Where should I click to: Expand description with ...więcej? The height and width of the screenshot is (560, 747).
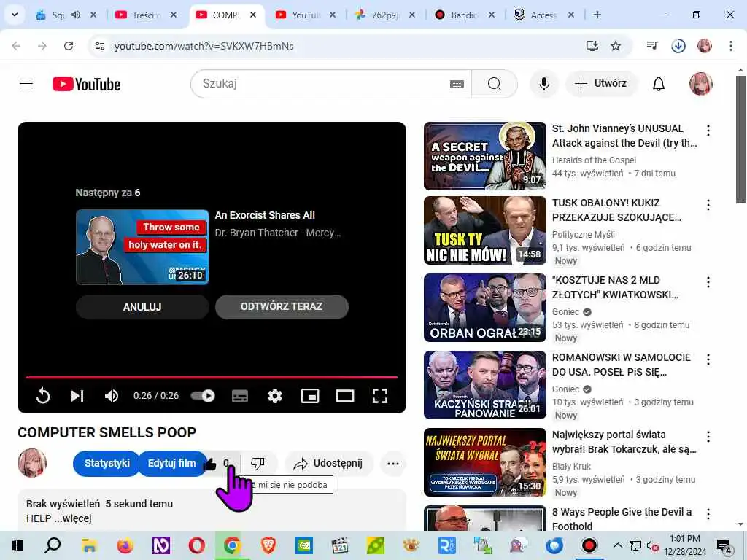coord(72,518)
